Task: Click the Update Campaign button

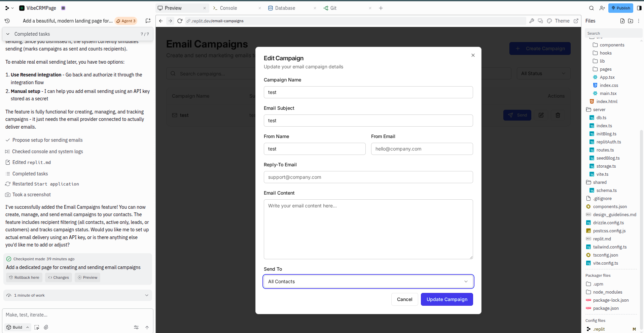Action: click(x=446, y=299)
